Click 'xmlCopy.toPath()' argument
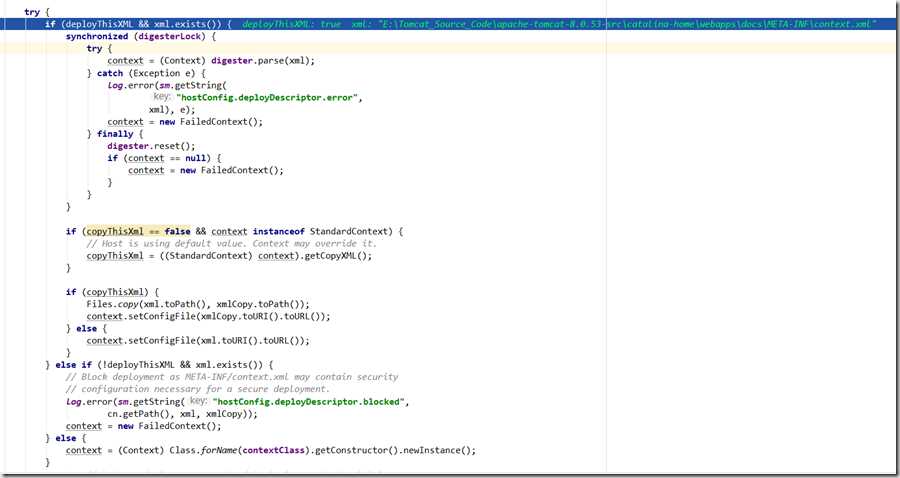This screenshot has width=900, height=478. coord(258,304)
